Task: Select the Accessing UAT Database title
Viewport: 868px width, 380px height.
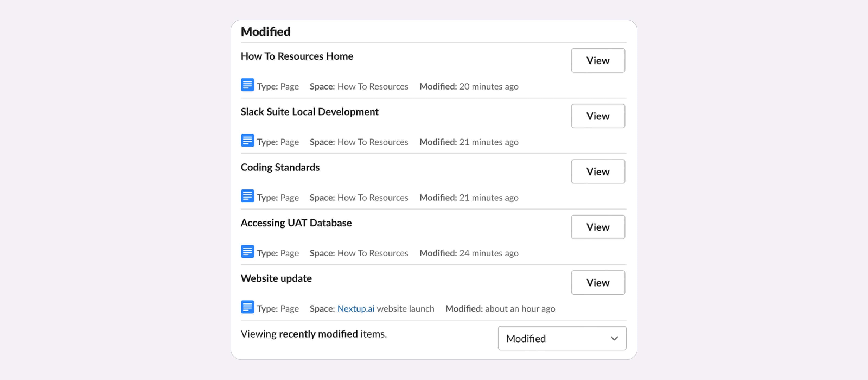Action: point(296,223)
